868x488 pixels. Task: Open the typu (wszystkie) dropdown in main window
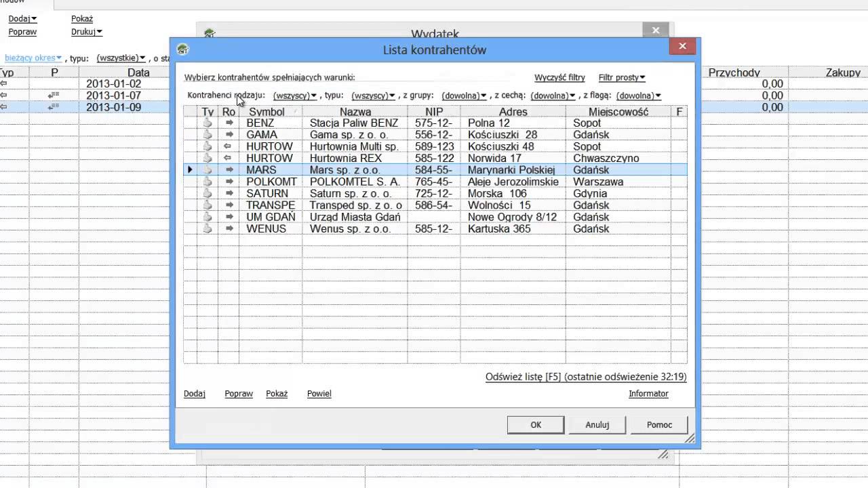121,58
